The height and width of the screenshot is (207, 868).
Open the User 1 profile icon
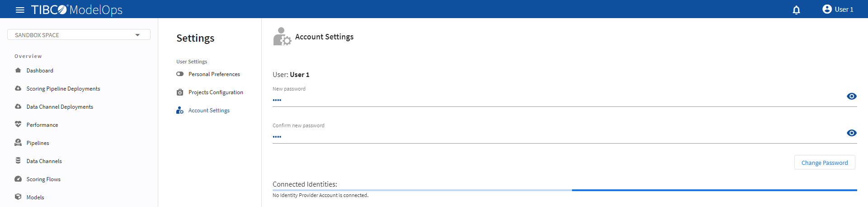[827, 9]
